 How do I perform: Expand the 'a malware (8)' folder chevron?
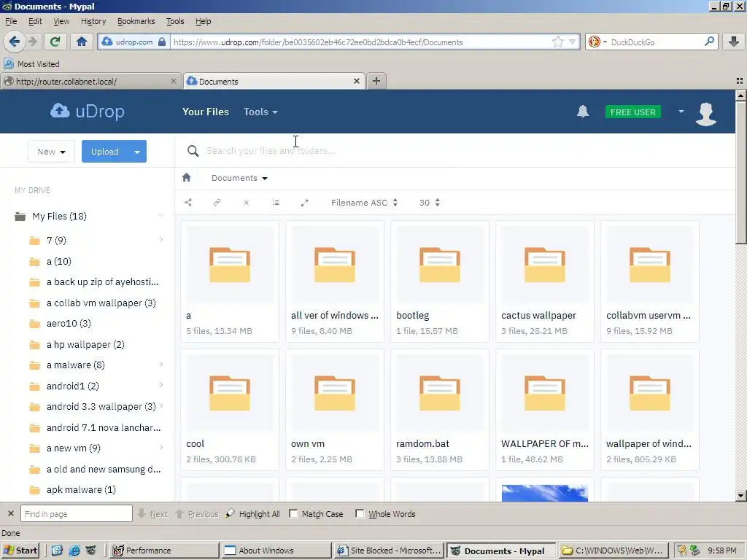pos(161,365)
